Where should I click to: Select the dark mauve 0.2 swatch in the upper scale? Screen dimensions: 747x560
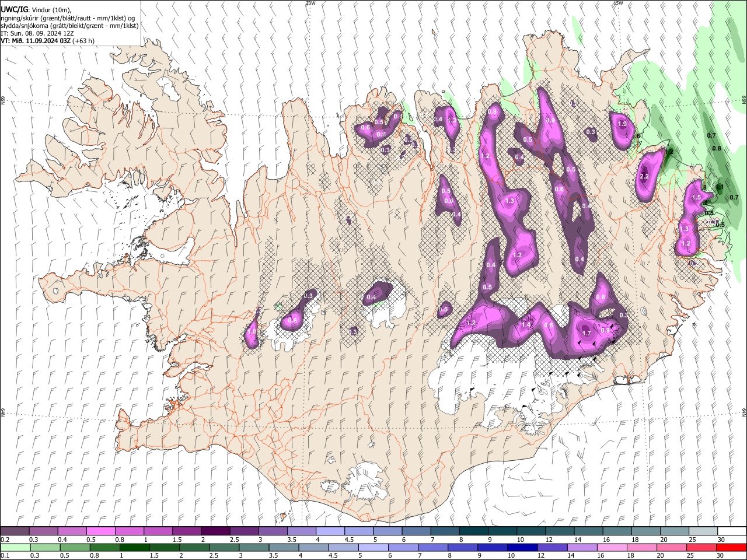click(15, 531)
